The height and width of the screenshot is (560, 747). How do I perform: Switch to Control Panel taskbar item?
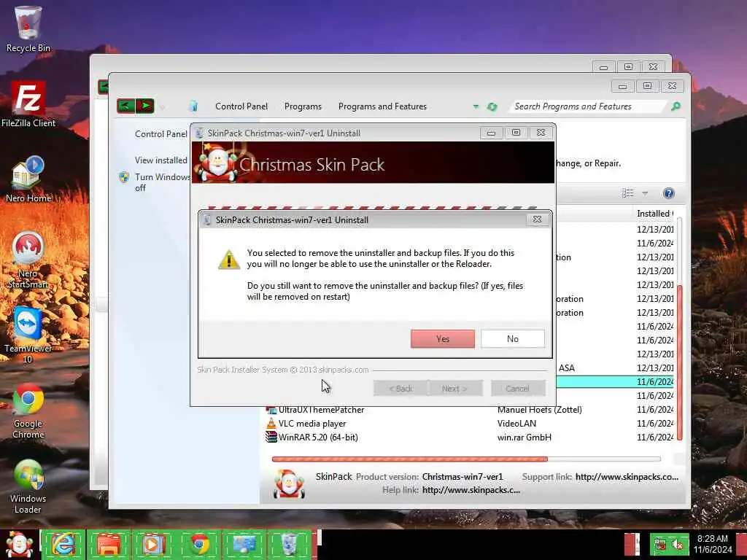244,544
